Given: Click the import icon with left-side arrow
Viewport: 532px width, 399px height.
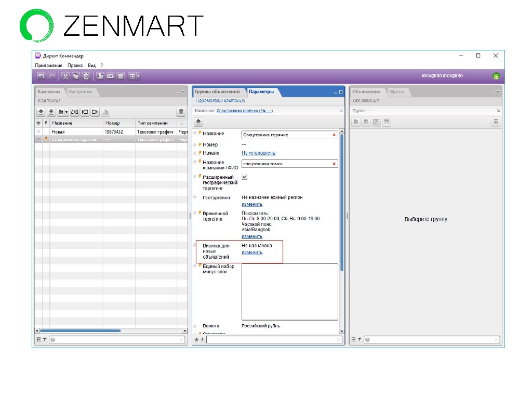Looking at the screenshot, I should click(x=85, y=112).
